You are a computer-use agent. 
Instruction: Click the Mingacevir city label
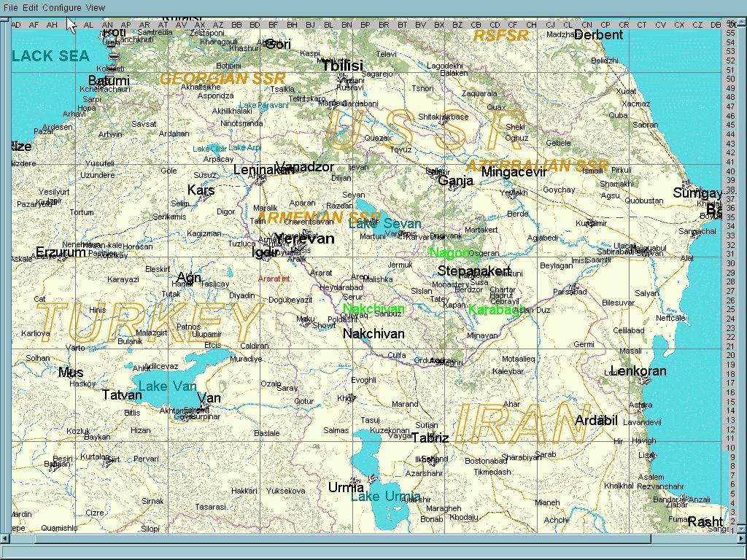coord(514,172)
